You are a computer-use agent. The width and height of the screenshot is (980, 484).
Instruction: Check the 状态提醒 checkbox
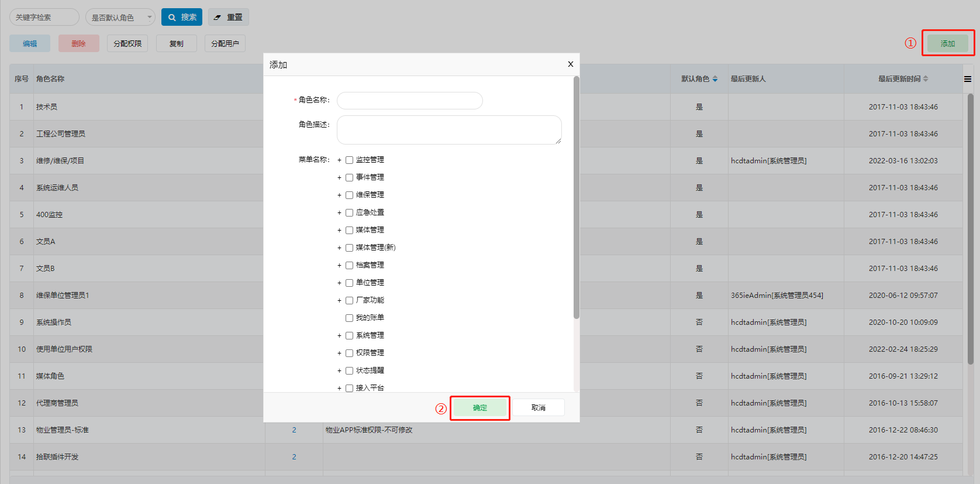click(x=349, y=370)
